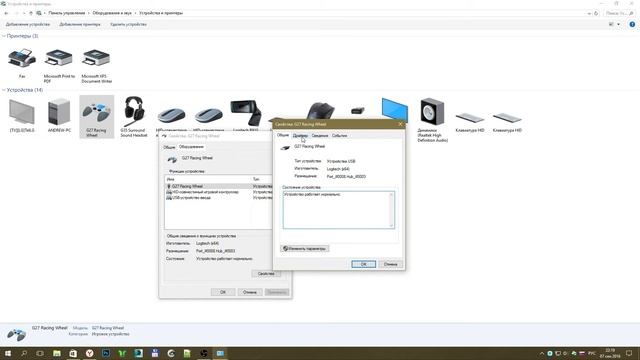Click Изменить параметры button

coord(304,249)
